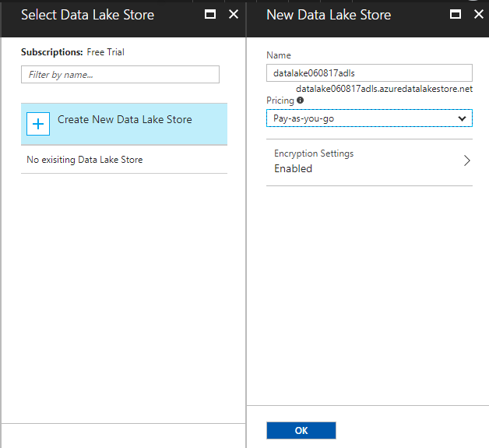Click the Name field containing datalake060817adls

tap(369, 73)
